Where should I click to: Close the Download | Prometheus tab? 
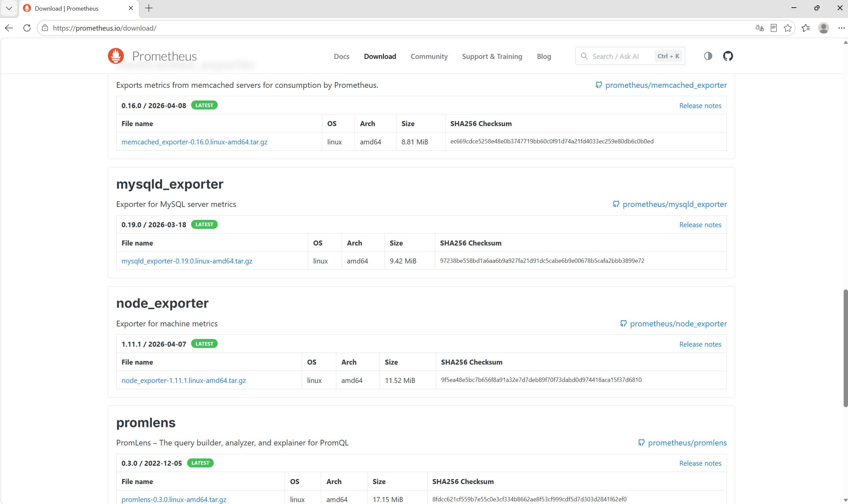pyautogui.click(x=131, y=8)
